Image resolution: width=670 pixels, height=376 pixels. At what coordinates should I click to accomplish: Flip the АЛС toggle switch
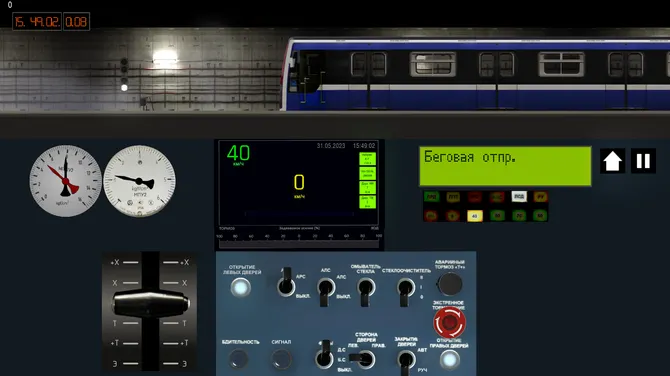[326, 291]
